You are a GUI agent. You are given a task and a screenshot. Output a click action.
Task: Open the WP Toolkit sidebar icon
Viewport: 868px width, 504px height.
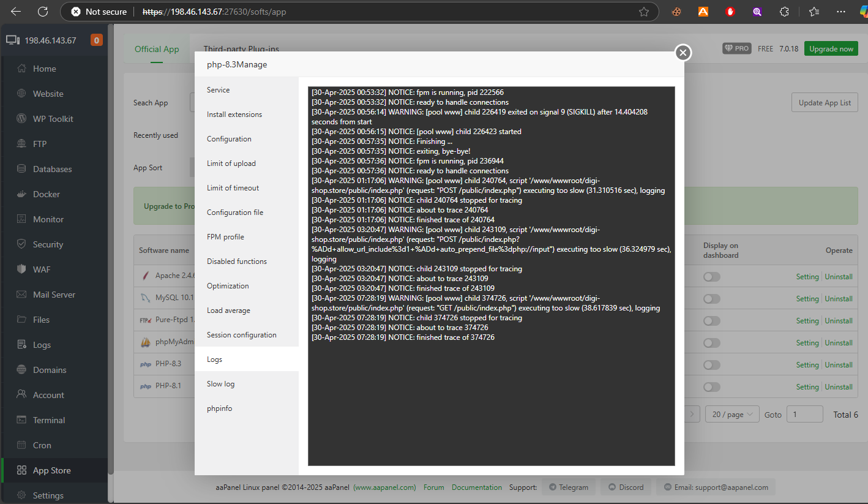[x=21, y=119]
